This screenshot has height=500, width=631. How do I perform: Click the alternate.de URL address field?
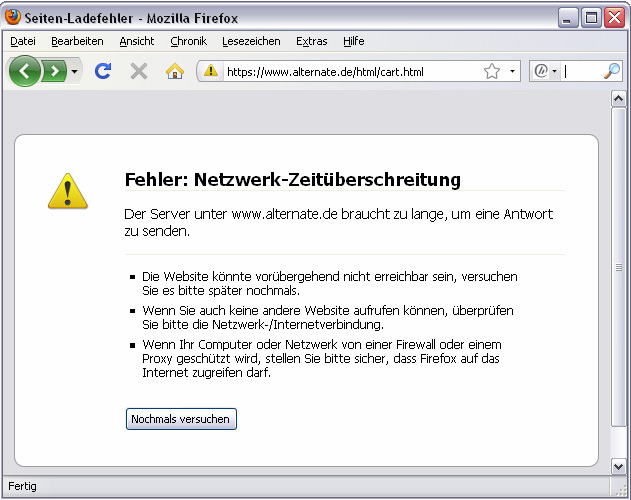(350, 71)
